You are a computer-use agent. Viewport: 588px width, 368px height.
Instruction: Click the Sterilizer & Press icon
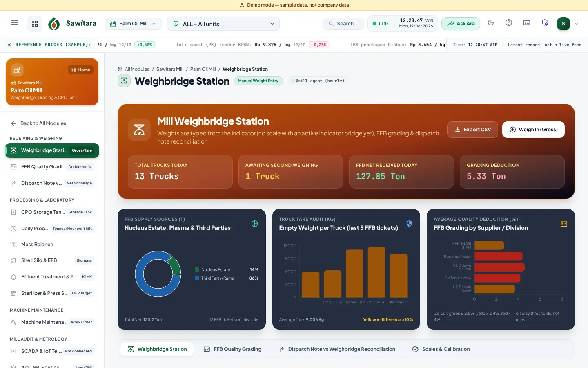pos(13,293)
